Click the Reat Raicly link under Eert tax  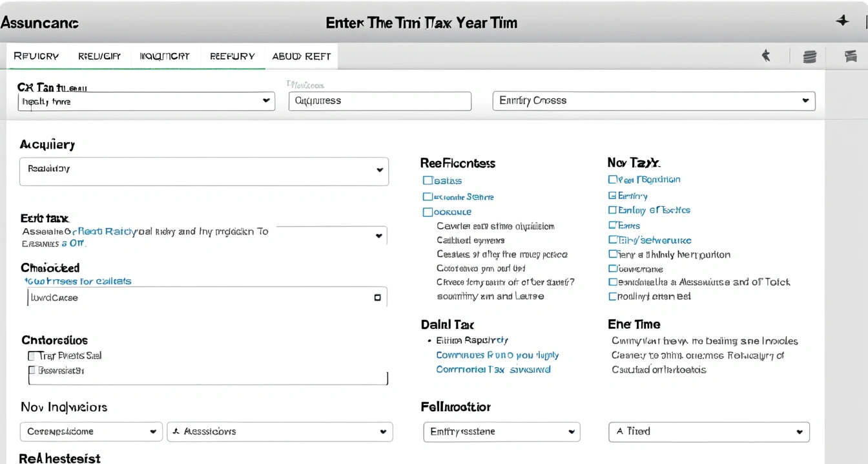[x=105, y=231]
